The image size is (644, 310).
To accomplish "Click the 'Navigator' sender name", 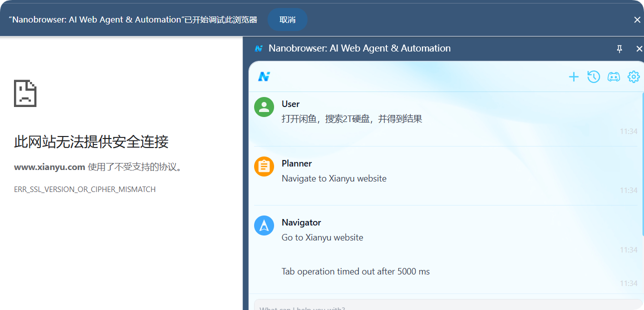I will 301,222.
